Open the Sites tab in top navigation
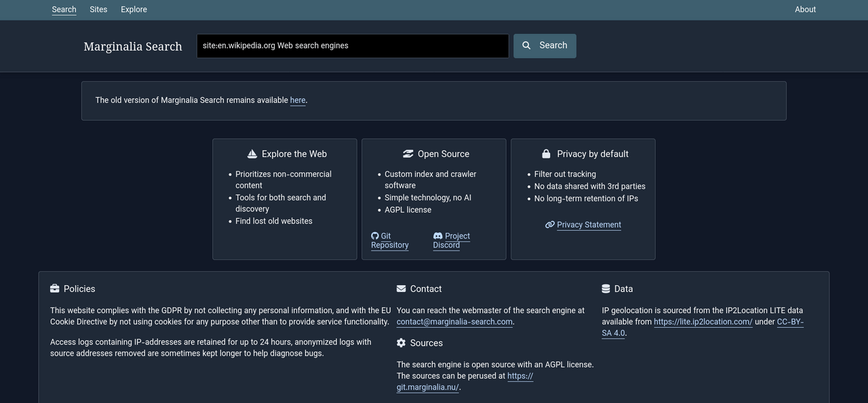The width and height of the screenshot is (868, 403). tap(98, 9)
